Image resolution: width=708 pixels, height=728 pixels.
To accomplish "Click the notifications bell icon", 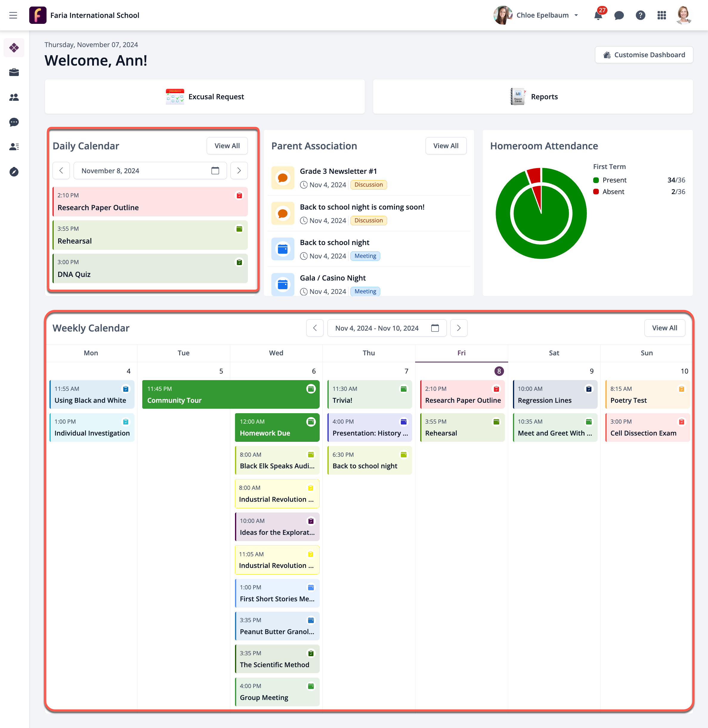I will (x=598, y=16).
